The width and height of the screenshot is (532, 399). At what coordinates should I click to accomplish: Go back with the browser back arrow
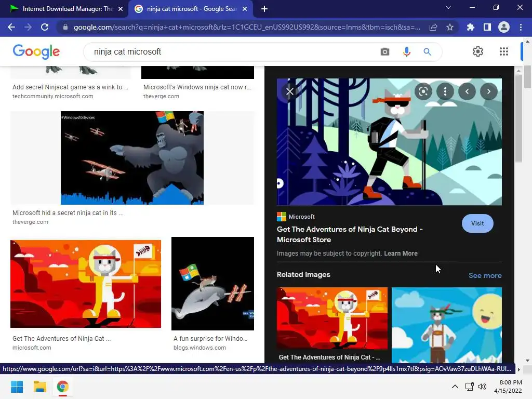pos(11,27)
